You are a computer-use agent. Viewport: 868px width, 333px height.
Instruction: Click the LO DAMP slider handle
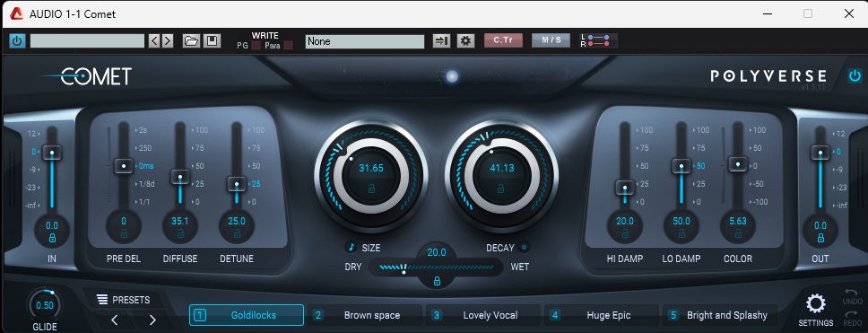click(681, 165)
